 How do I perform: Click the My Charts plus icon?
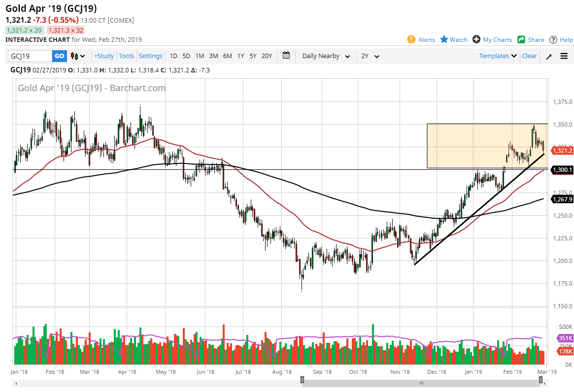[x=476, y=39]
